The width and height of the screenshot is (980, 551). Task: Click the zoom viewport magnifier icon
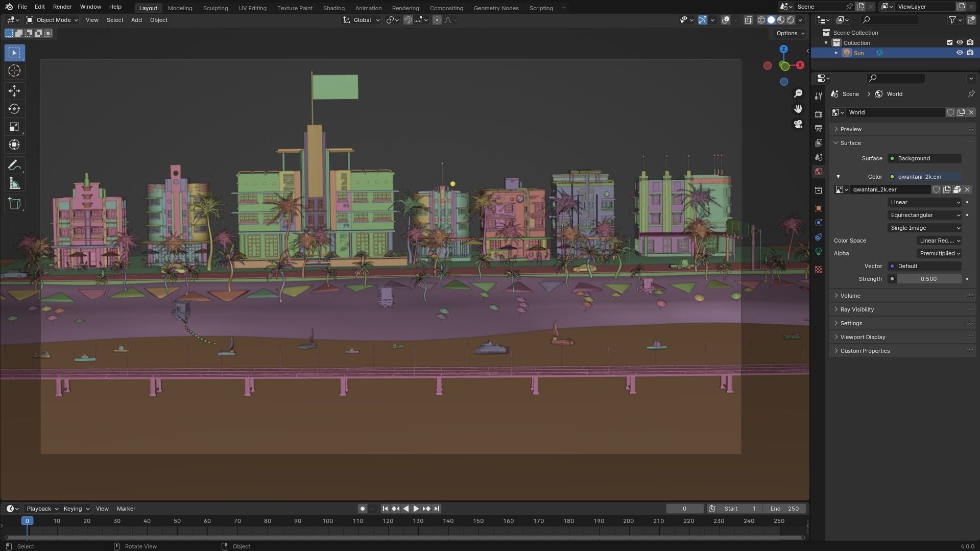click(798, 93)
